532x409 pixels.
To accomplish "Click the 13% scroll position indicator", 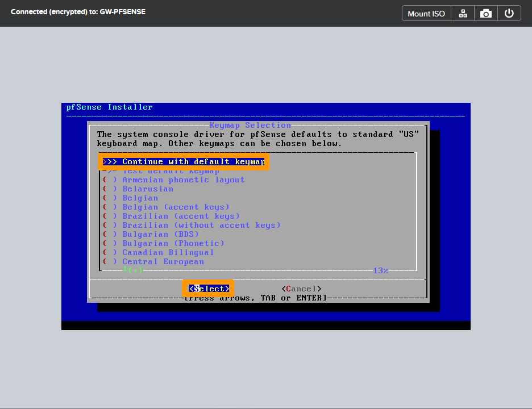I will click(x=380, y=270).
